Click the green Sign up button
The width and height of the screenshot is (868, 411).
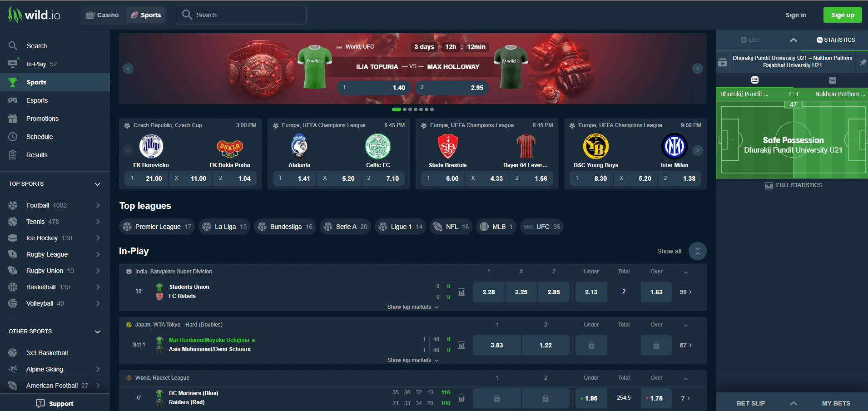[843, 15]
